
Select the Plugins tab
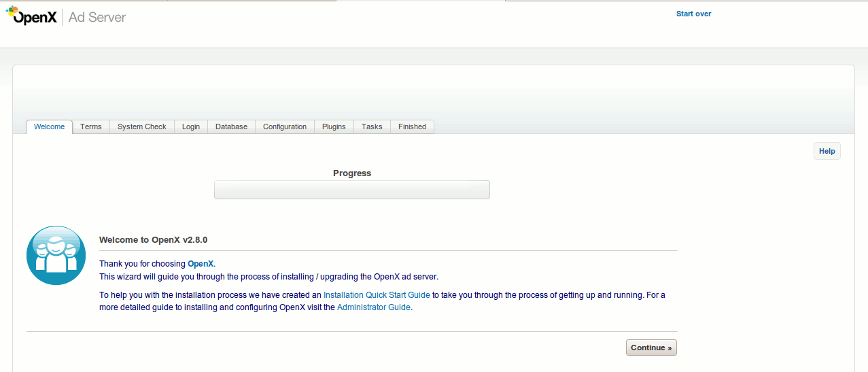click(334, 127)
